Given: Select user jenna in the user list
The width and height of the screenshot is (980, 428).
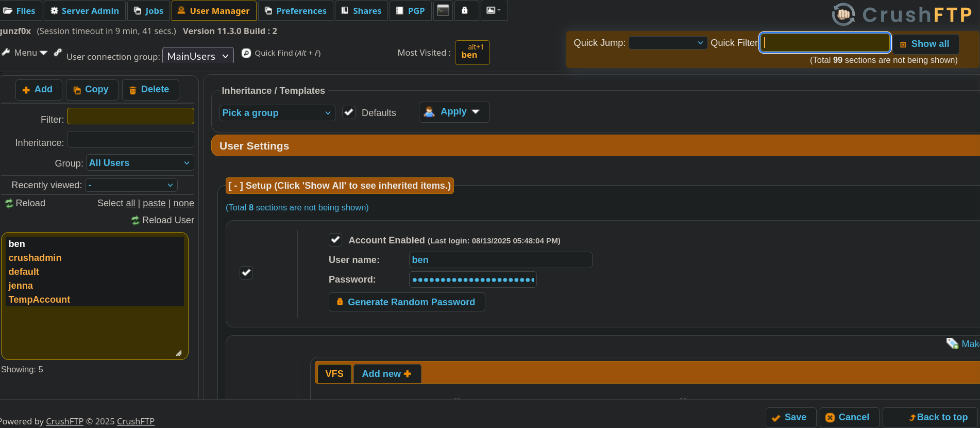Looking at the screenshot, I should tap(21, 286).
